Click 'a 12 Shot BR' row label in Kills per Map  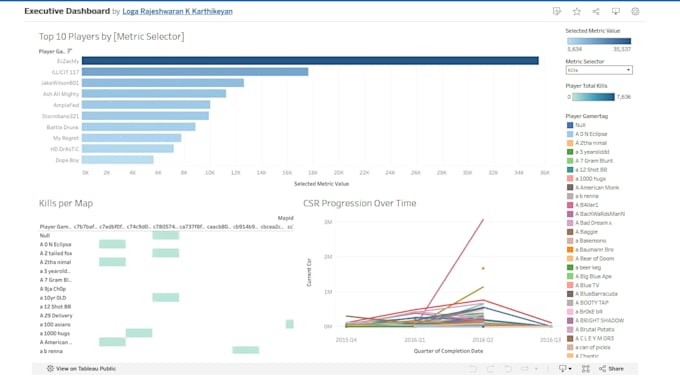56,307
